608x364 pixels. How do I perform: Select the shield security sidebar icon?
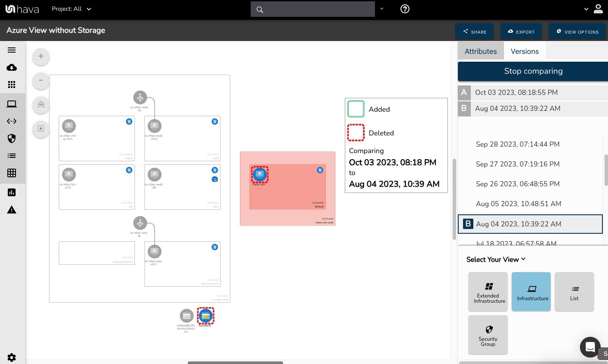pyautogui.click(x=12, y=138)
